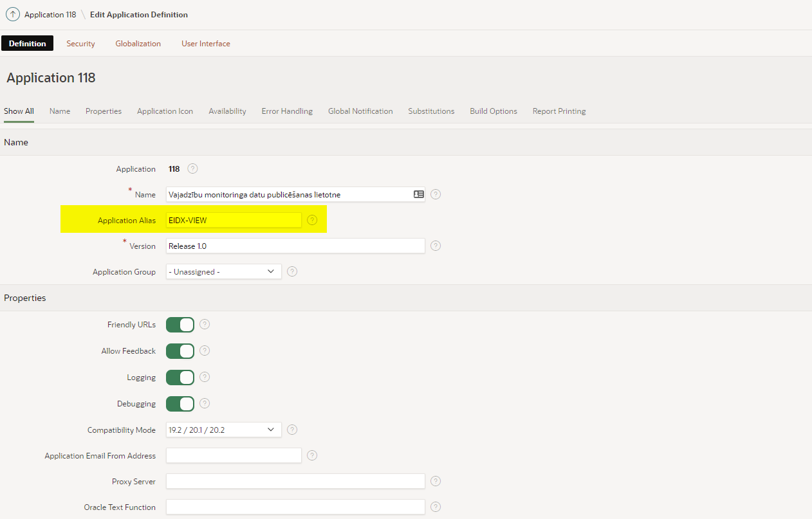812x519 pixels.
Task: Jump to the Error Handling section
Action: point(287,111)
